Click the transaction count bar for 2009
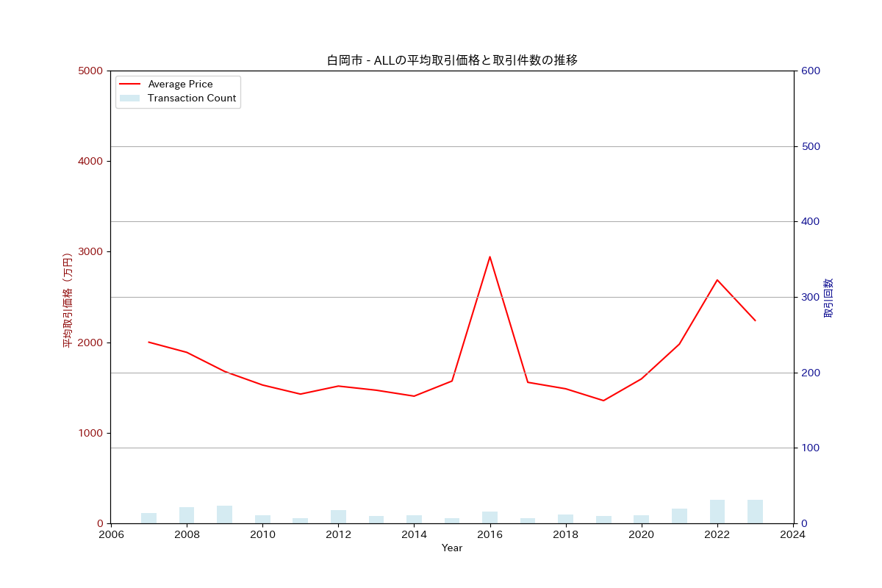The height and width of the screenshot is (588, 882). point(224,514)
